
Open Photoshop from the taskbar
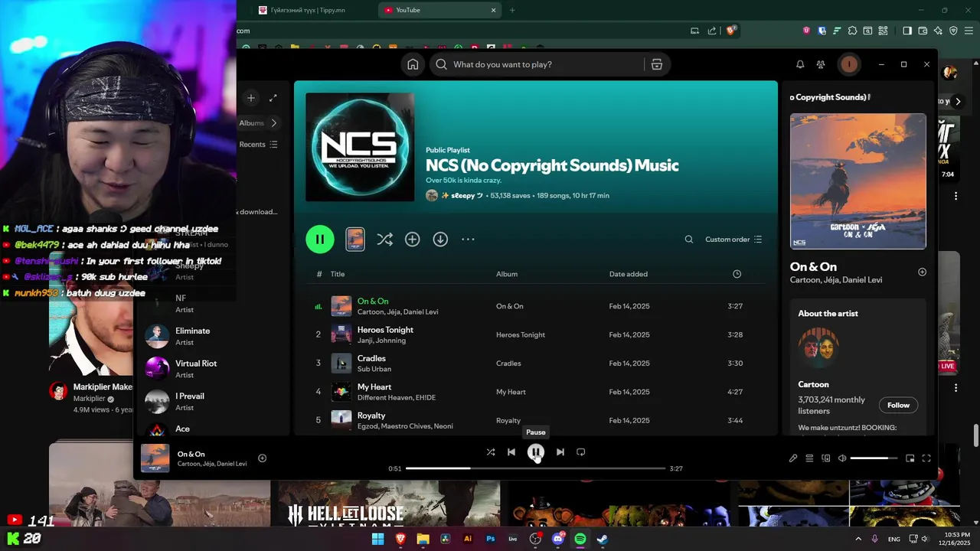tap(491, 539)
